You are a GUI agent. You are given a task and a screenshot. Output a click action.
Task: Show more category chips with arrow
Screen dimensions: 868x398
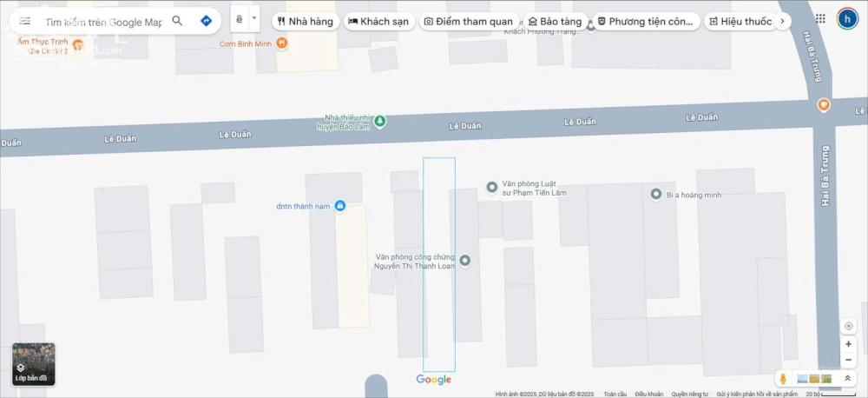782,21
